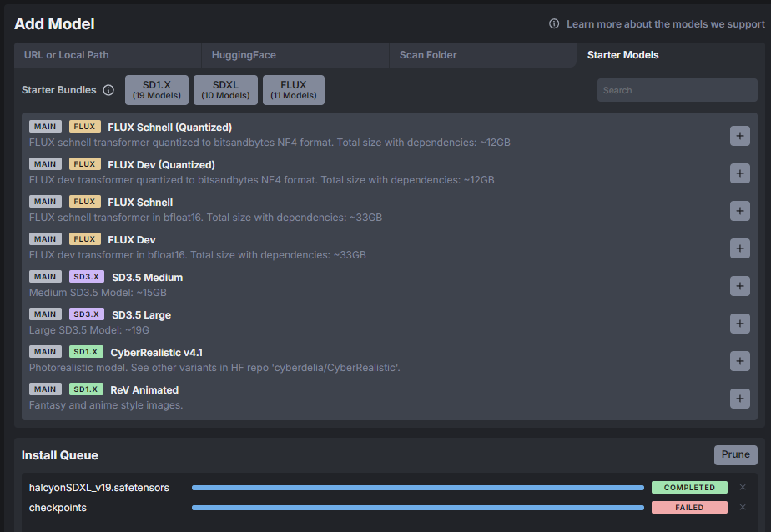Click info icon beside Learn more link
The image size is (771, 532).
point(554,23)
